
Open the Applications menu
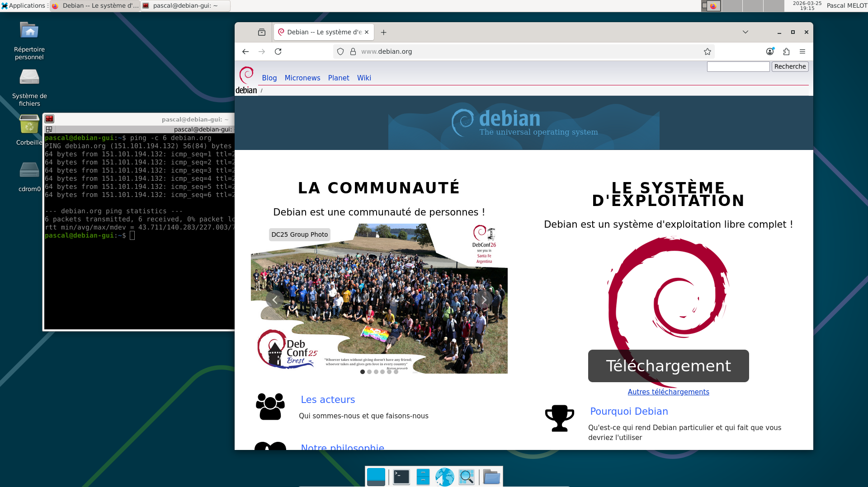click(x=24, y=5)
